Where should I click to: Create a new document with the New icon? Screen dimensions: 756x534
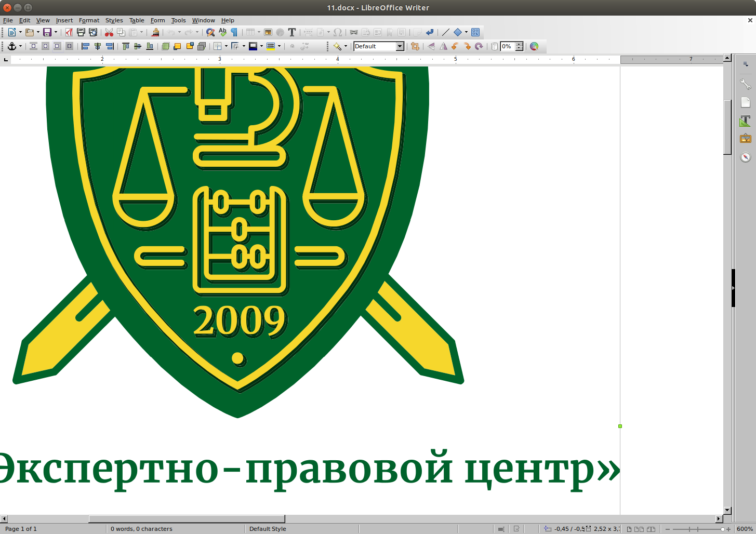pos(11,32)
